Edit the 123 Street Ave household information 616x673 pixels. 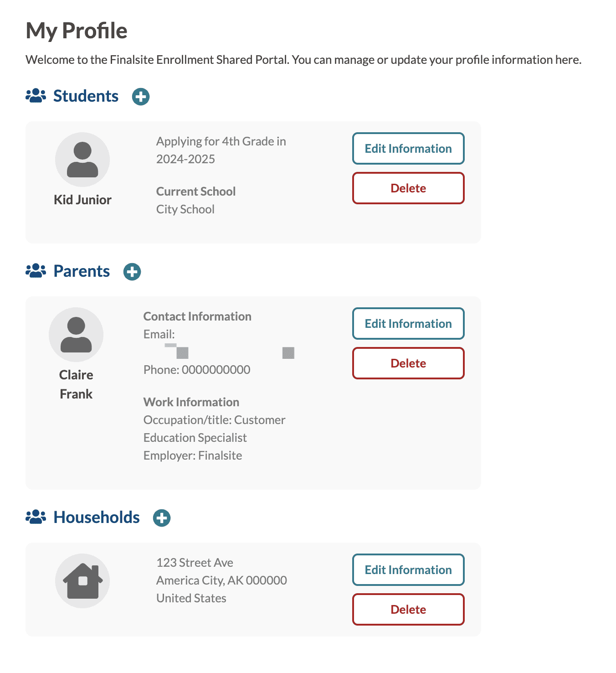coord(408,569)
